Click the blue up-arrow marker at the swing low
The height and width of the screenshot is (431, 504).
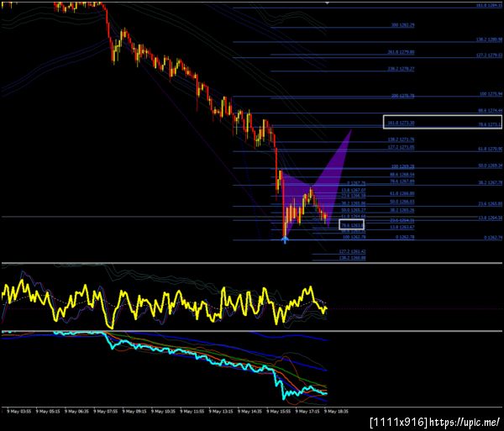(285, 239)
